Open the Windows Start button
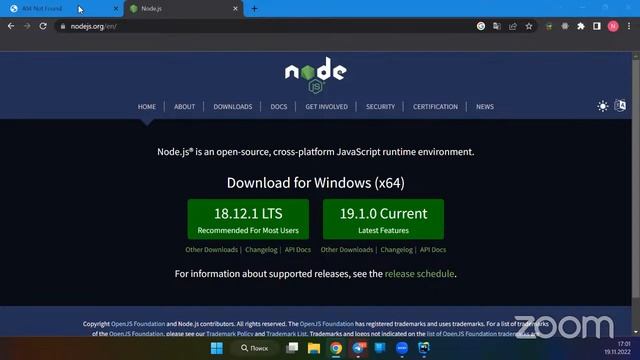Image resolution: width=640 pixels, height=360 pixels. (x=217, y=348)
